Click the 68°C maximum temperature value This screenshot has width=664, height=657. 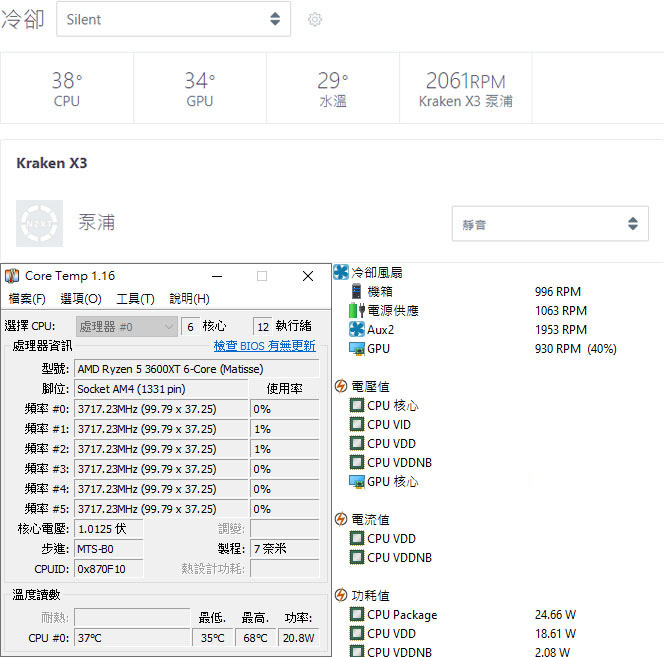tap(255, 638)
